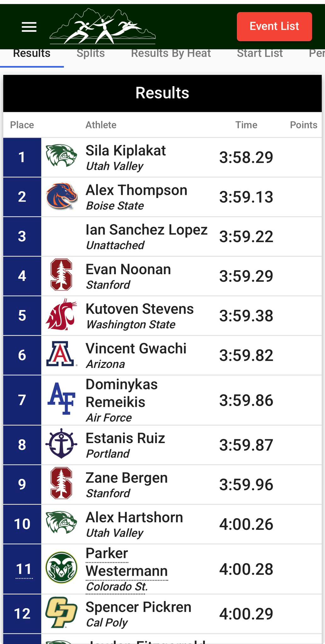Click the Portland anchor wheel logo
Image resolution: width=325 pixels, height=644 pixels.
point(61,444)
